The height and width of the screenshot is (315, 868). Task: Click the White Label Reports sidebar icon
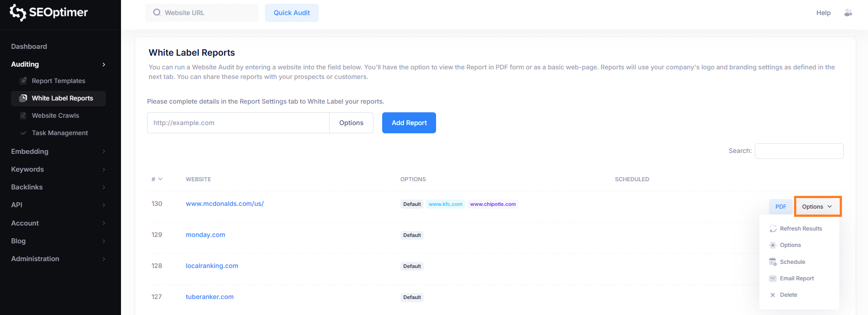click(x=23, y=98)
